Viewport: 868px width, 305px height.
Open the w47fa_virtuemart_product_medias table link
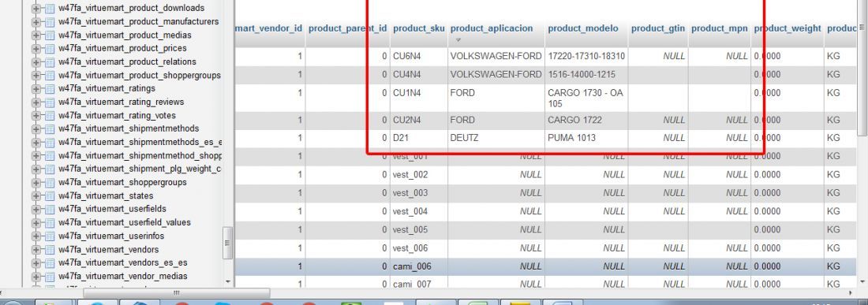pos(125,35)
